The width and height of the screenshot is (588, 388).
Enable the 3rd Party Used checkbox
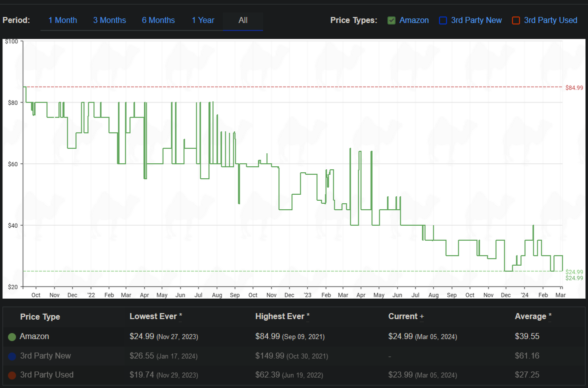(516, 20)
